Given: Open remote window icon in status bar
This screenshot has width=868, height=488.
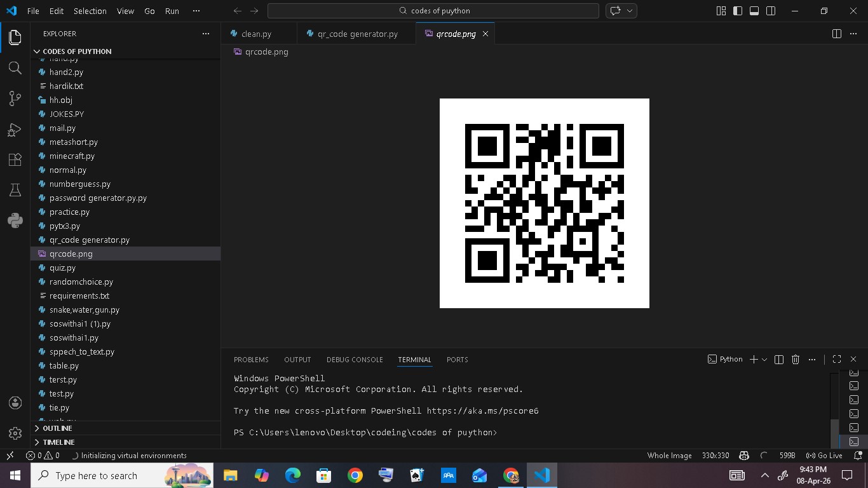Looking at the screenshot, I should coord(10,456).
